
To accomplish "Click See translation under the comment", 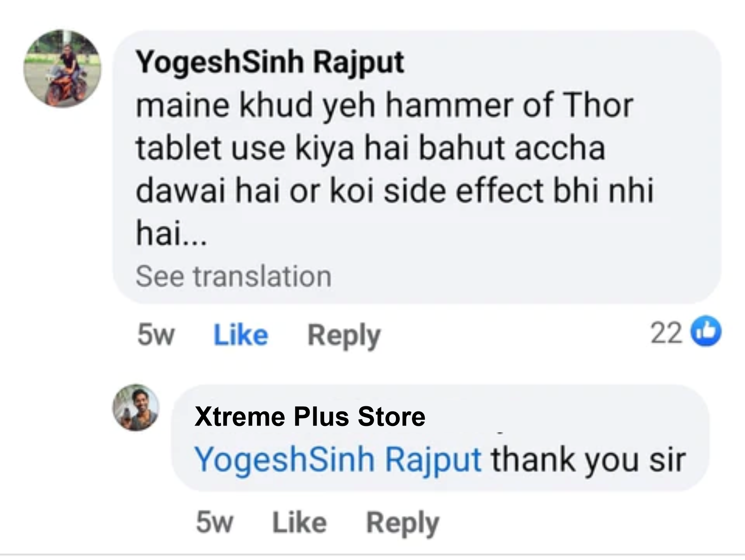I will click(234, 276).
